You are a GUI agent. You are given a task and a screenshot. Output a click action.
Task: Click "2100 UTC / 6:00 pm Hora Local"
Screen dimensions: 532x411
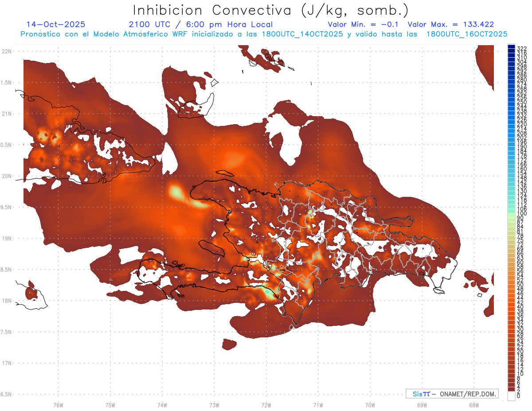click(x=200, y=25)
